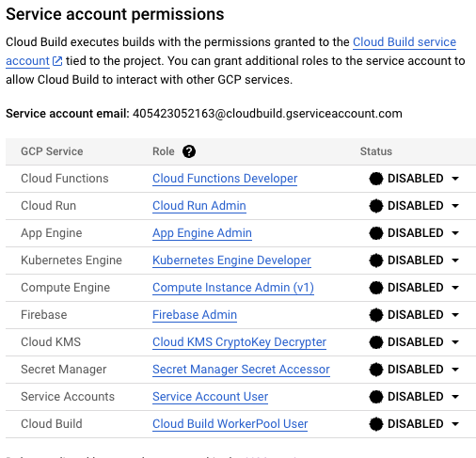Viewport: 476px width, 458px height.
Task: Open Cloud Build WorkerPool User link
Action: [x=230, y=424]
